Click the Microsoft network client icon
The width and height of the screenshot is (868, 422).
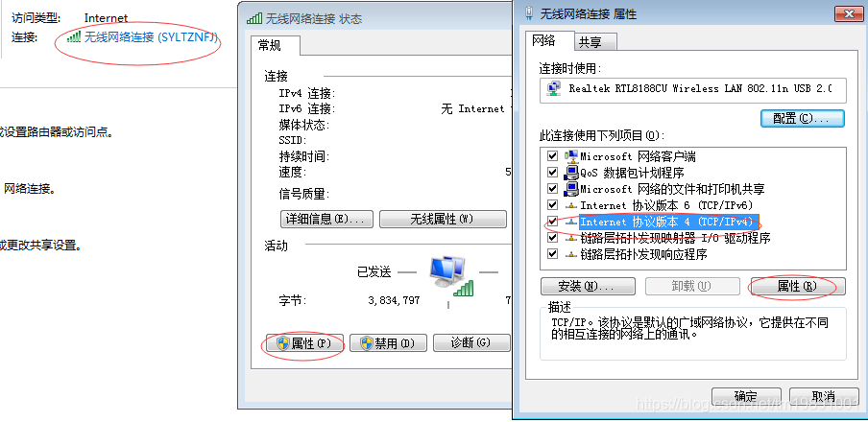[x=570, y=156]
